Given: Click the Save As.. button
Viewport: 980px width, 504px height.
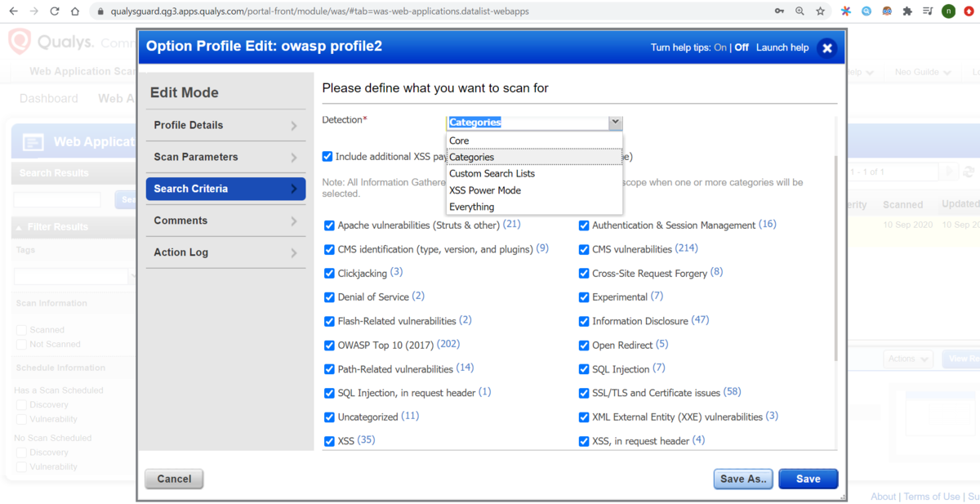Looking at the screenshot, I should [x=743, y=479].
